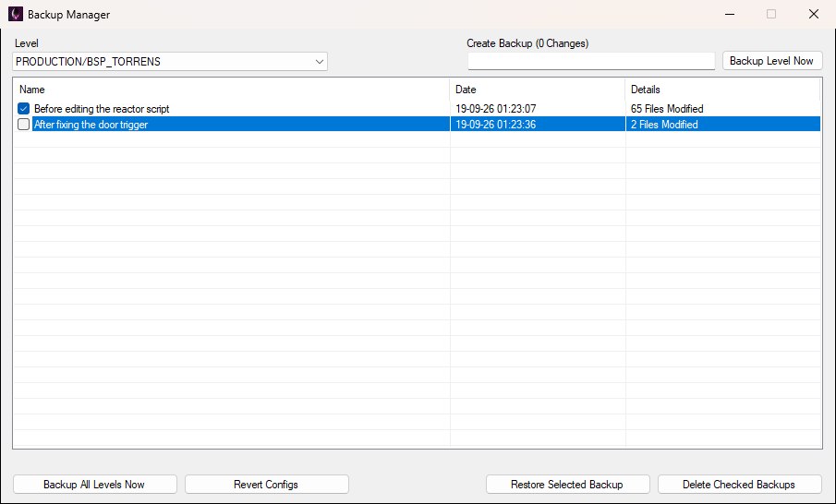The height and width of the screenshot is (504, 836).
Task: Open the Level dropdown PRODUCTION/BSP_TORRENS
Action: point(170,61)
